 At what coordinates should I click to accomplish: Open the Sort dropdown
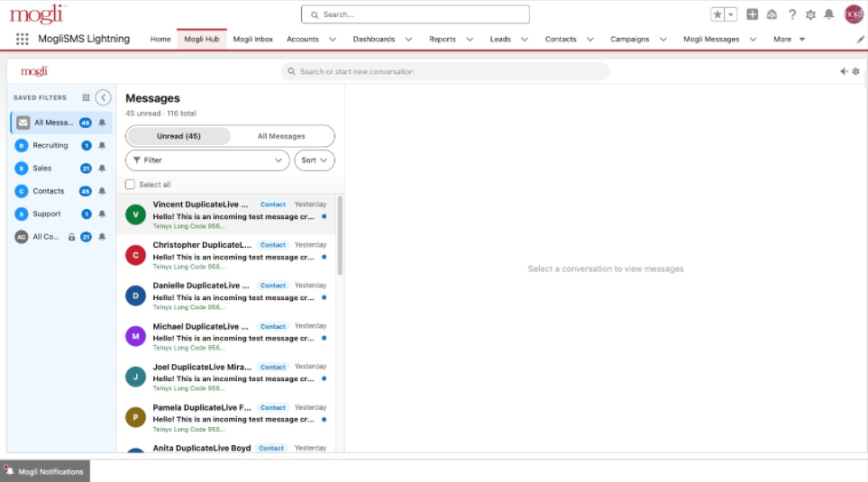pos(315,160)
